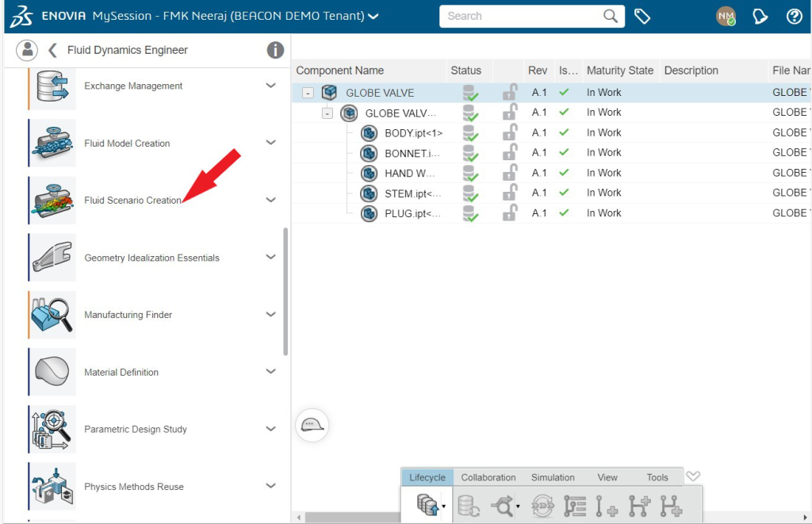Switch to the Lifecycle tab

(x=427, y=477)
